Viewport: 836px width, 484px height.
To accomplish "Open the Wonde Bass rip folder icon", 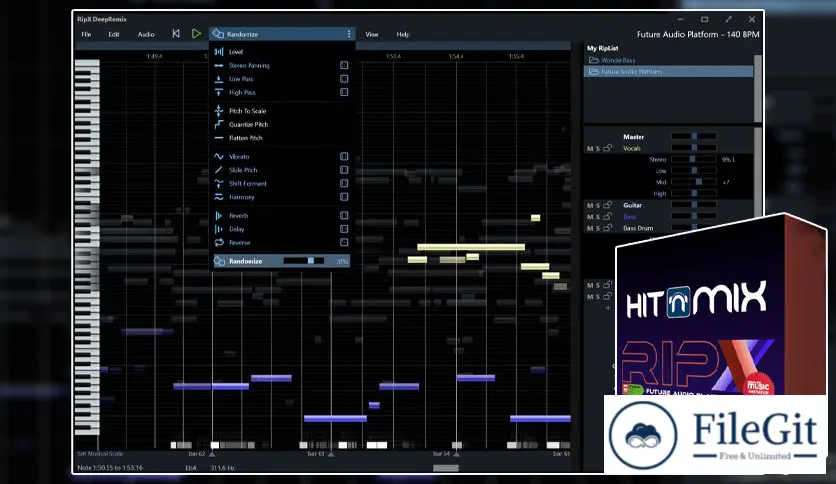I will (x=593, y=60).
